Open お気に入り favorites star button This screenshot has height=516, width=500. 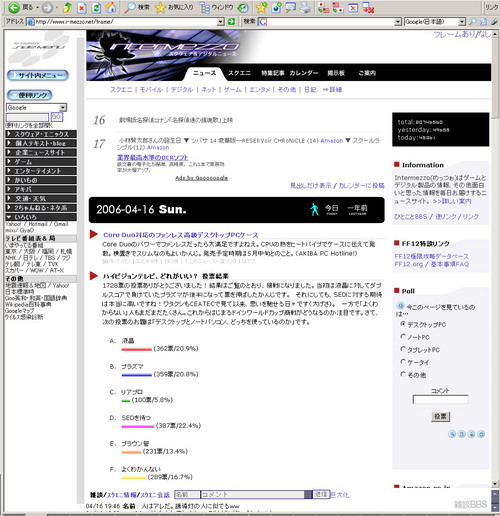click(x=174, y=7)
